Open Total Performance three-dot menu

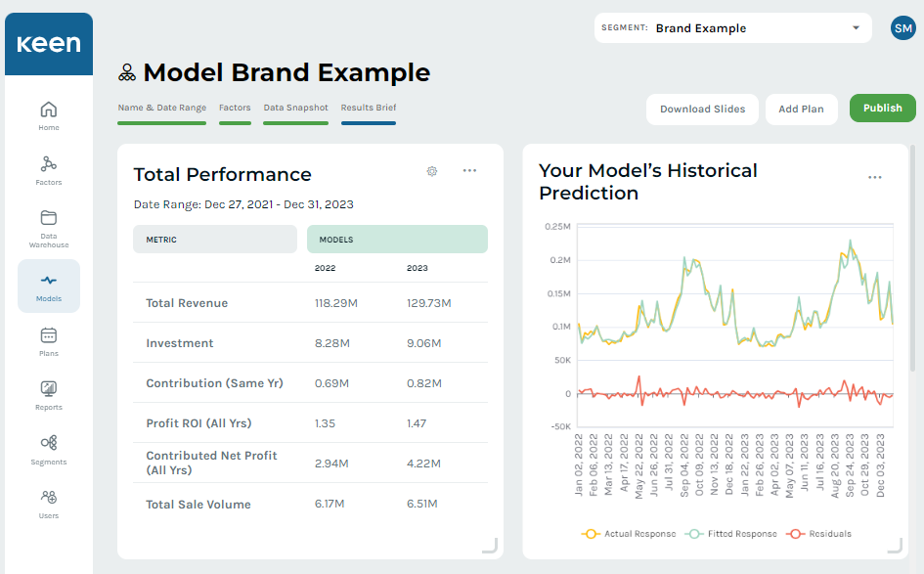(469, 171)
